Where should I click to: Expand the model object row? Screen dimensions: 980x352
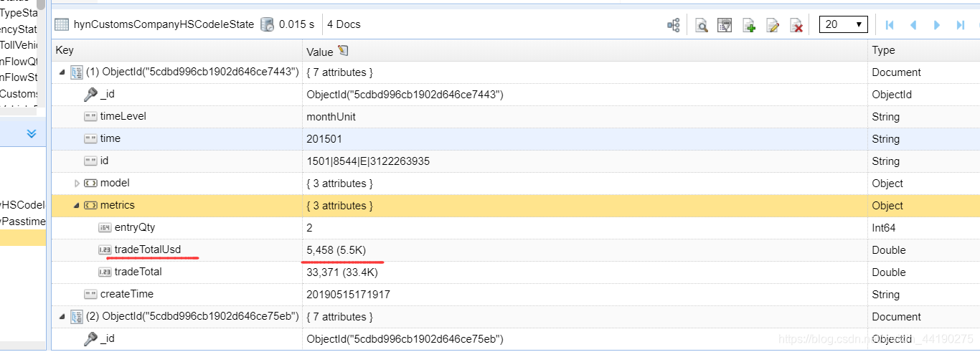[77, 184]
